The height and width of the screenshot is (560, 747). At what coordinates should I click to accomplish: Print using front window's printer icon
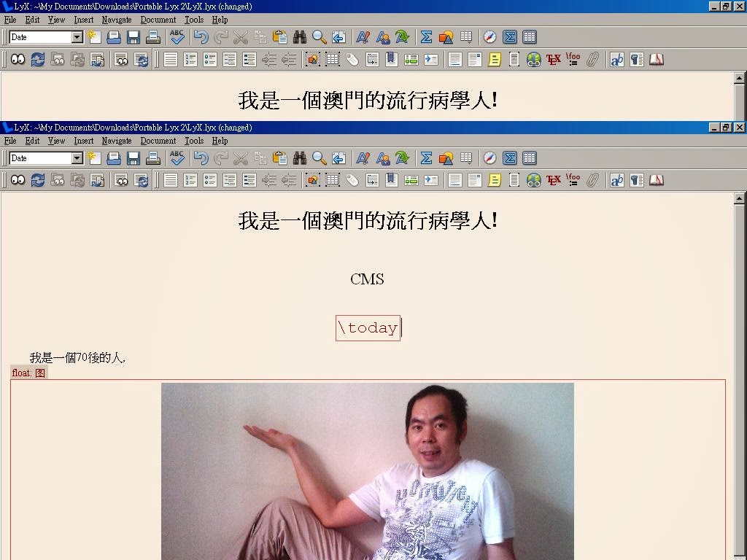point(153,158)
